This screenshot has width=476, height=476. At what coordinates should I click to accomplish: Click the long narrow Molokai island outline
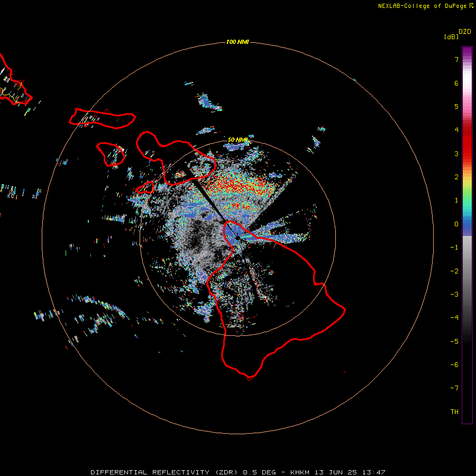102,118
